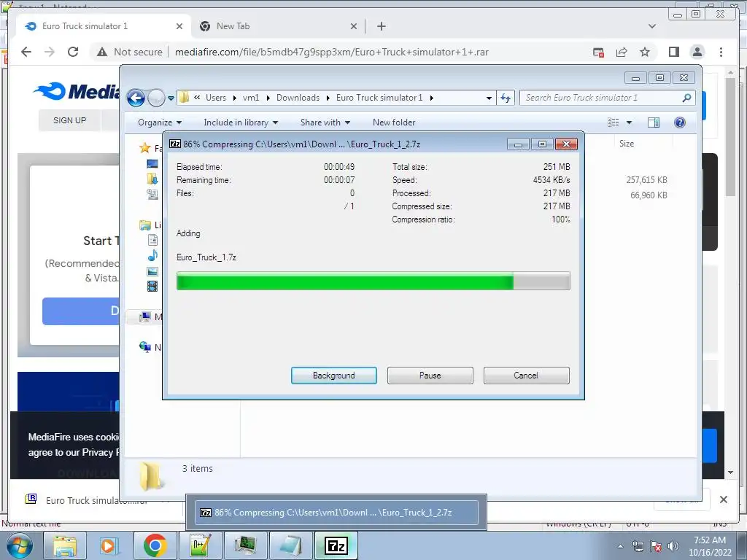747x560 pixels.
Task: Focus the Search Euro Truck simulator 1 box
Action: [600, 98]
